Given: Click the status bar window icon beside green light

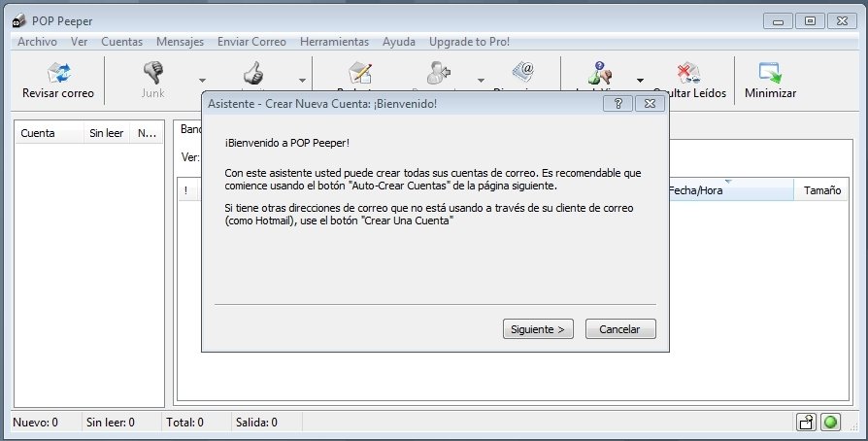Looking at the screenshot, I should pos(807,423).
